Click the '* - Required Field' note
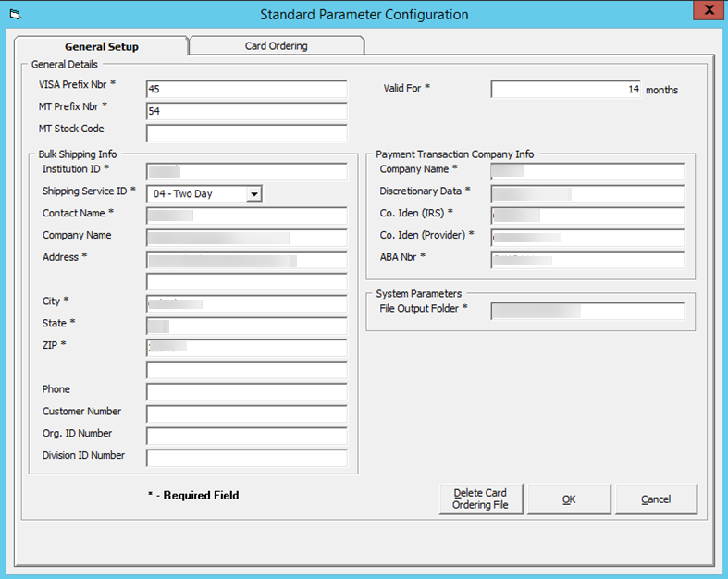The height and width of the screenshot is (579, 728). [x=193, y=496]
